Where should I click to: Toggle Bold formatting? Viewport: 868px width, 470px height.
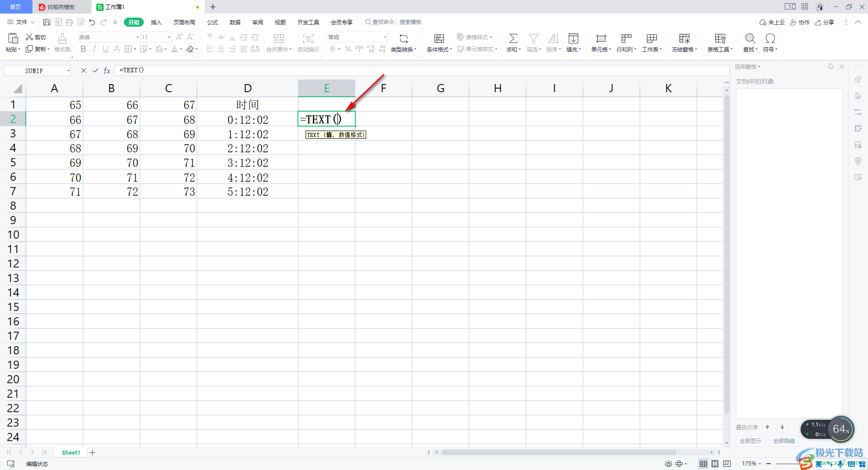pos(83,49)
